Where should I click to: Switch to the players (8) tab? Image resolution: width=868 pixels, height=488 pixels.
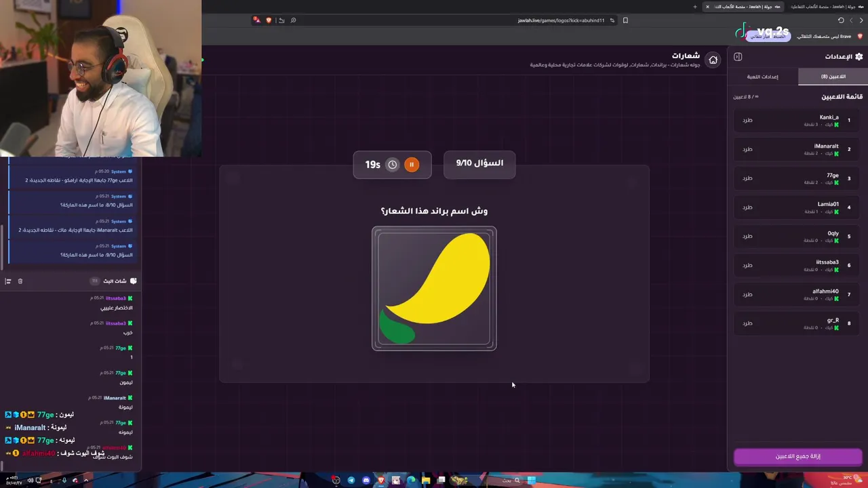click(833, 77)
